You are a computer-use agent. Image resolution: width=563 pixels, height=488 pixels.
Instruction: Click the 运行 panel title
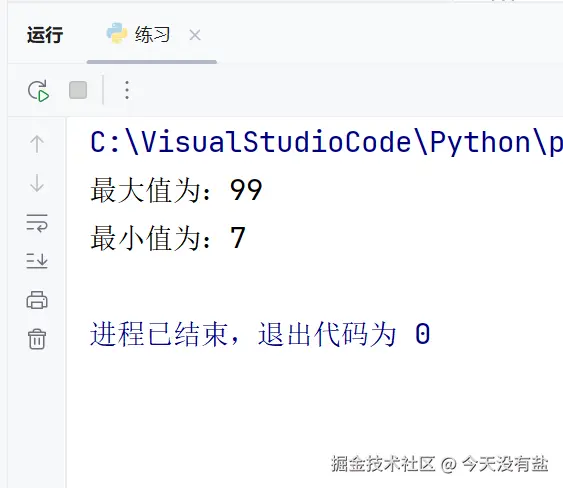pyautogui.click(x=45, y=35)
